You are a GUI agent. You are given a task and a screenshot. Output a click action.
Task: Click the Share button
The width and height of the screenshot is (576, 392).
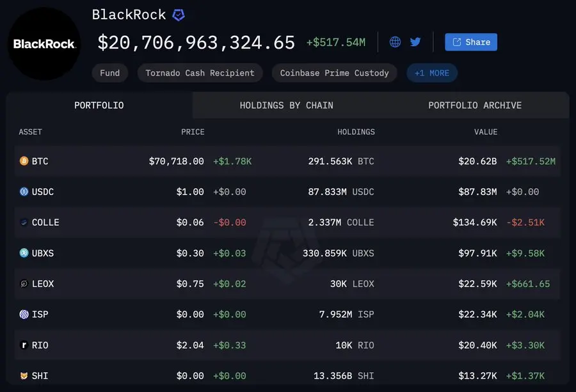point(471,42)
